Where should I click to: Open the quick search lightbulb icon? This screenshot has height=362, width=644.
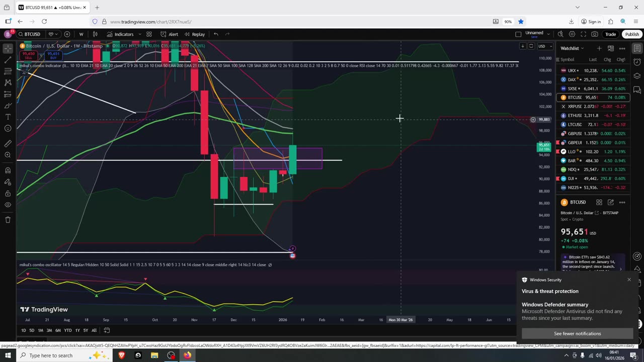point(560,34)
